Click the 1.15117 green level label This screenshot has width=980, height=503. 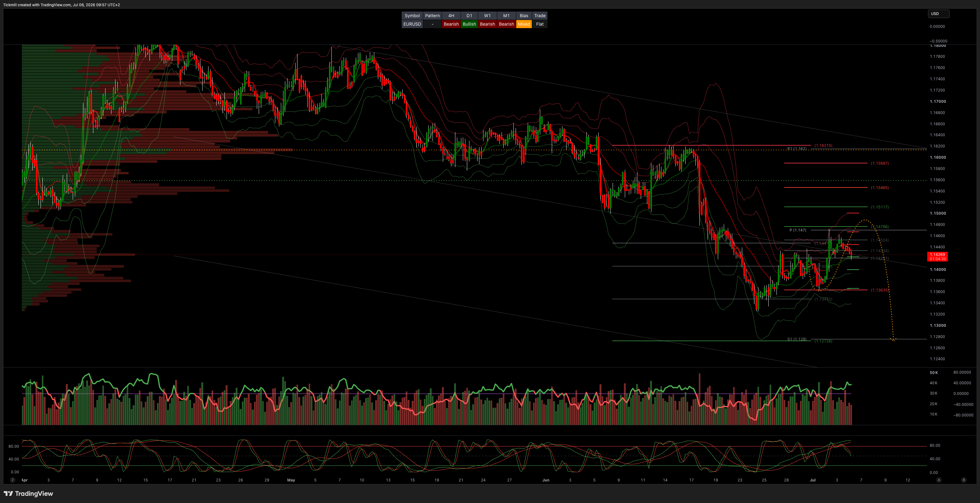pos(880,207)
